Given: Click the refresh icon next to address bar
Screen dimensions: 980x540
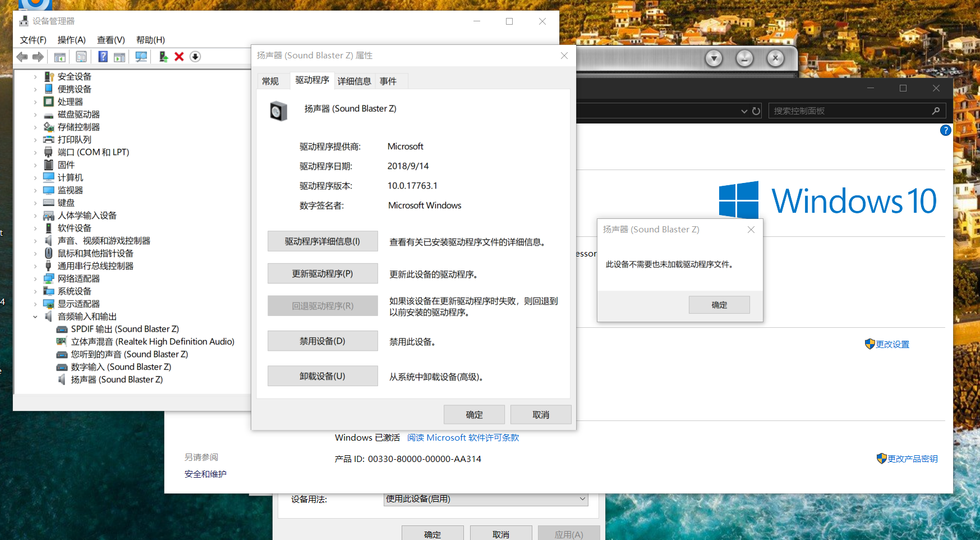Looking at the screenshot, I should coord(756,111).
